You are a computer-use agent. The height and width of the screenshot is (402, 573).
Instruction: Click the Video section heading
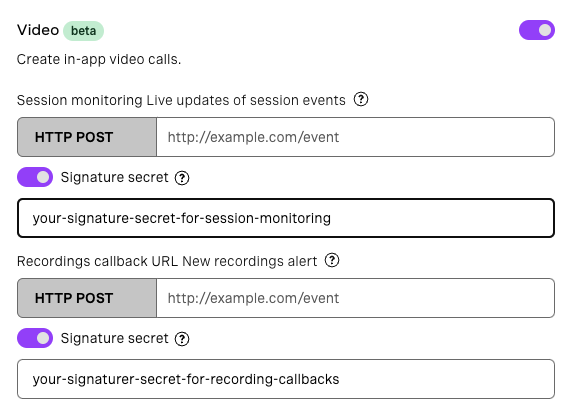(x=38, y=30)
